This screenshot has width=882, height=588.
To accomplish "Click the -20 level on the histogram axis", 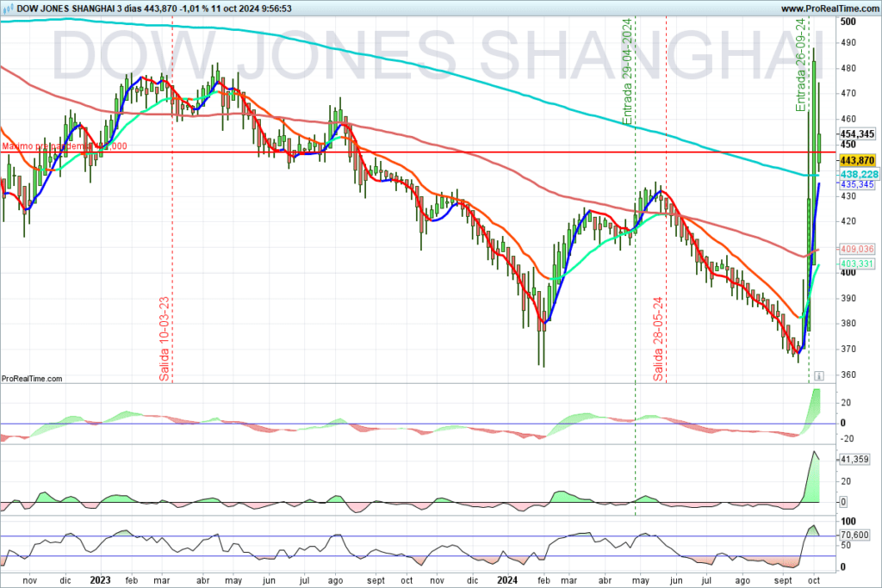I will click(846, 438).
